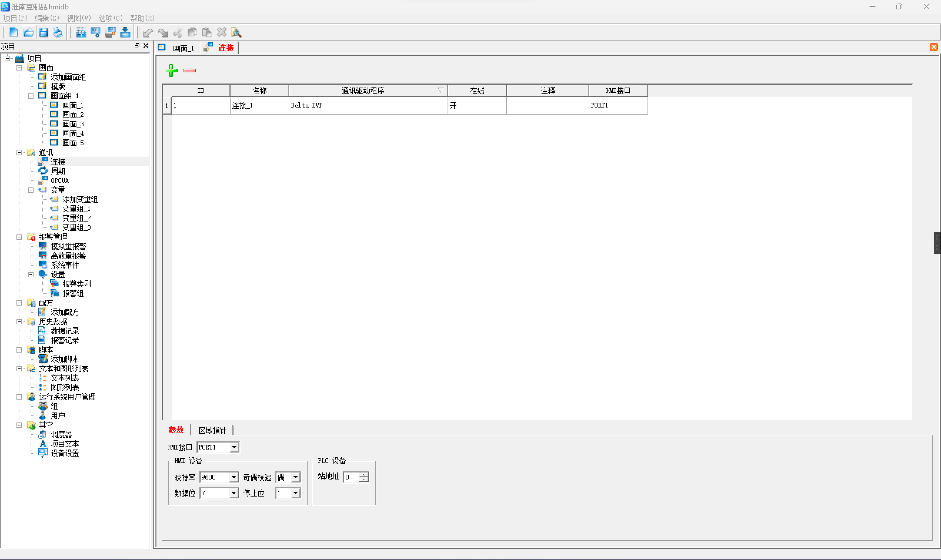Remove connection with red minus icon
The image size is (941, 560).
[x=189, y=70]
